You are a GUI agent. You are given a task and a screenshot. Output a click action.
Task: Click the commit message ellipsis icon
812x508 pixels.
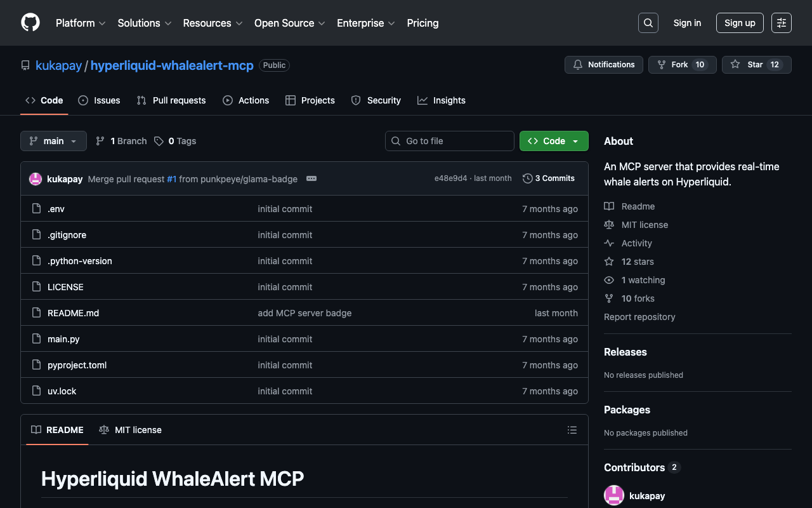[x=311, y=178]
